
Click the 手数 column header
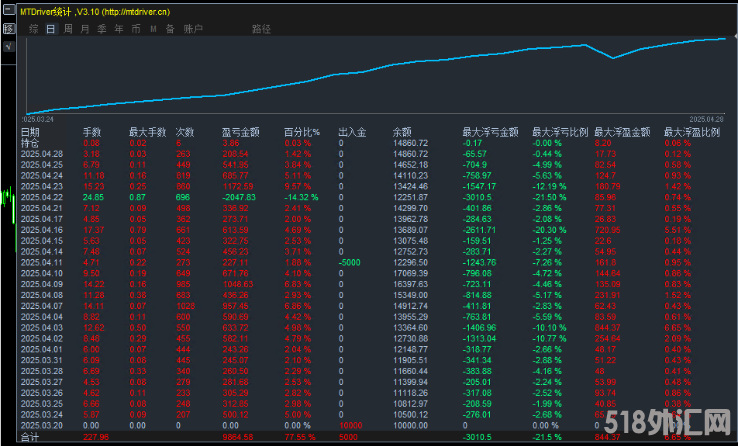(92, 132)
